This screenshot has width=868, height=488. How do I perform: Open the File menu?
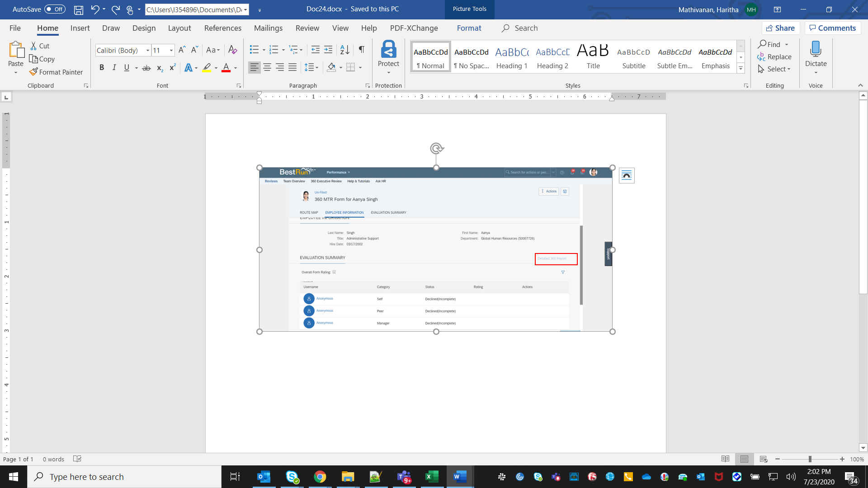click(15, 28)
